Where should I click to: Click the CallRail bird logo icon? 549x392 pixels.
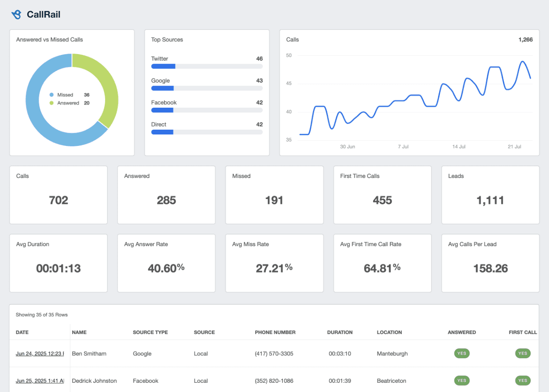click(x=16, y=15)
